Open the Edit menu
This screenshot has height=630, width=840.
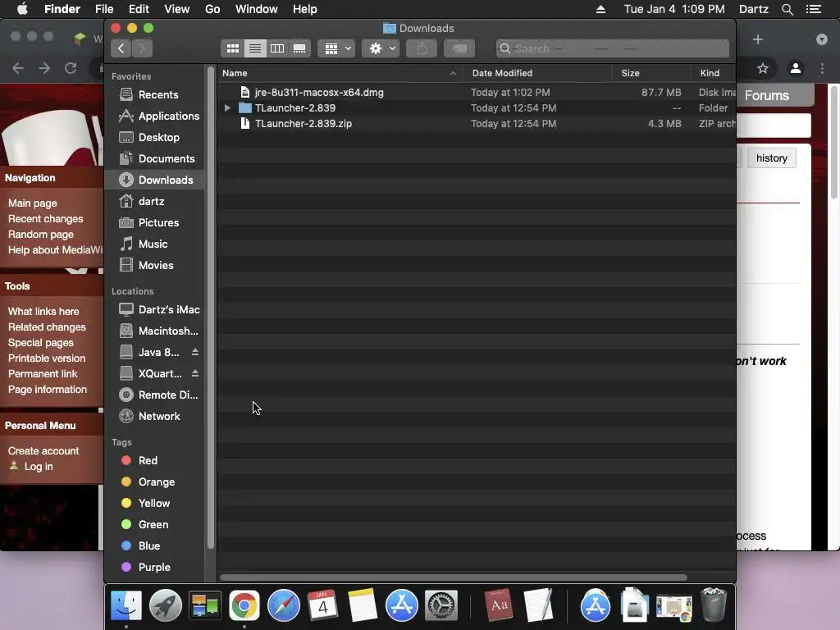(139, 9)
